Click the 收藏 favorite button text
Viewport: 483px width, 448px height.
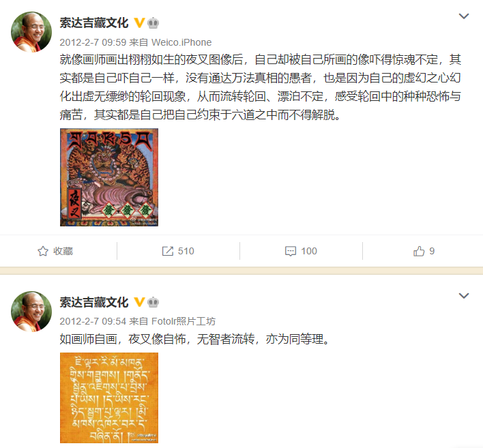tap(63, 251)
